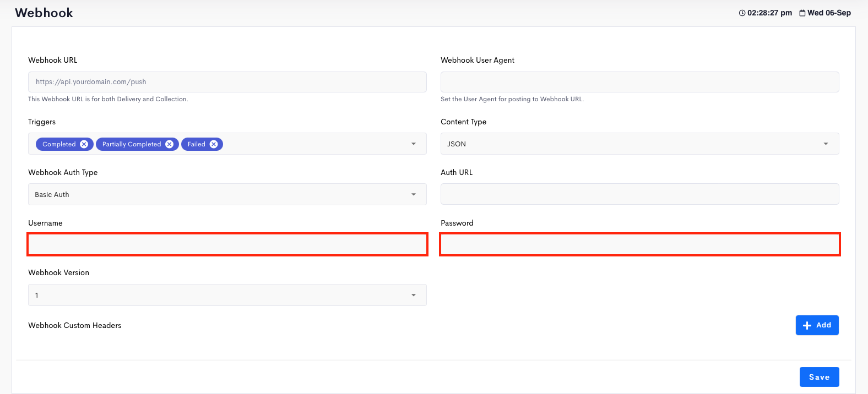Screen dimensions: 868x394
Task: Expand the Triggers dropdown arrow
Action: 414,144
